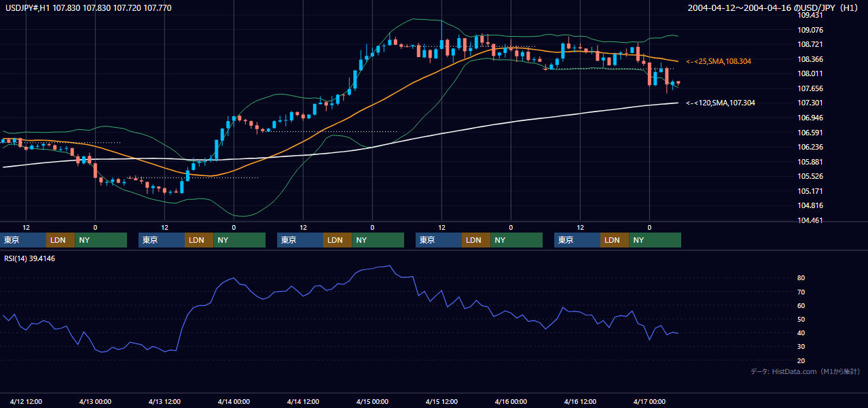Click the 4/14 12:00 date label
This screenshot has width=868, height=408.
pos(303,401)
